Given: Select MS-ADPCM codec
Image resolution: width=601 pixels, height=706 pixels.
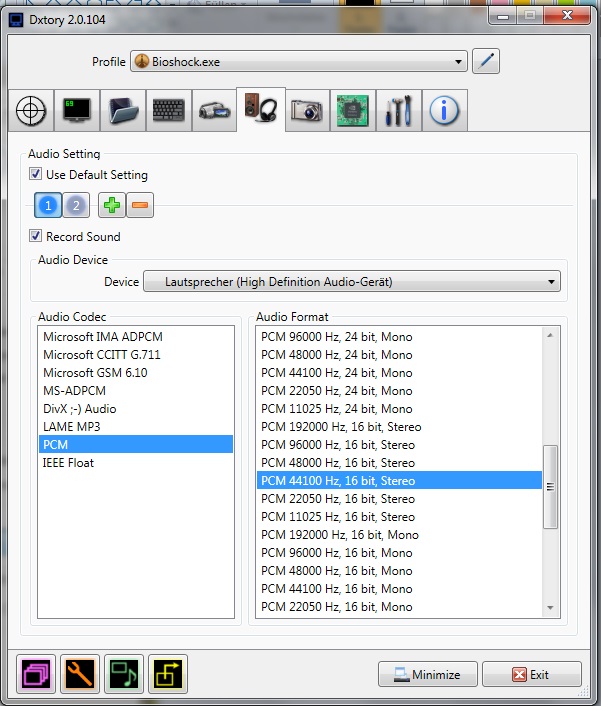Looking at the screenshot, I should pyautogui.click(x=136, y=391).
